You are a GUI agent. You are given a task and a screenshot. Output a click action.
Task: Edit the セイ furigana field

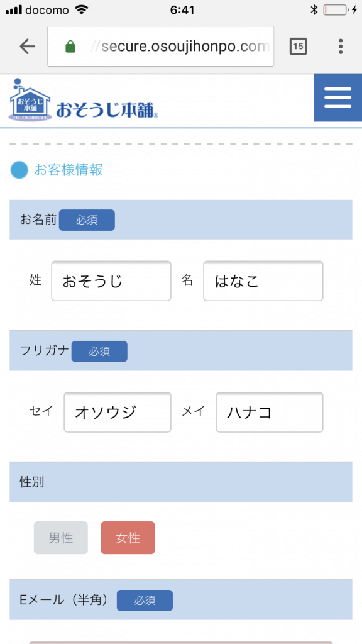(118, 412)
